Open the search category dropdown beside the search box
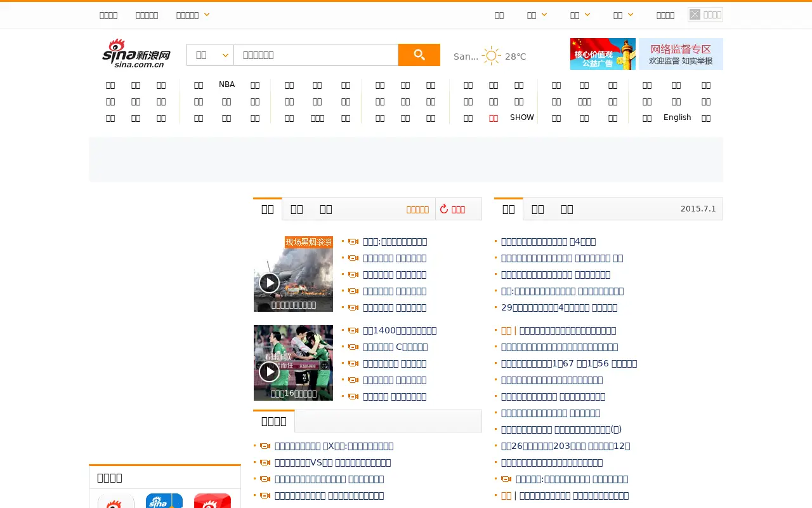812x508 pixels. tap(210, 55)
